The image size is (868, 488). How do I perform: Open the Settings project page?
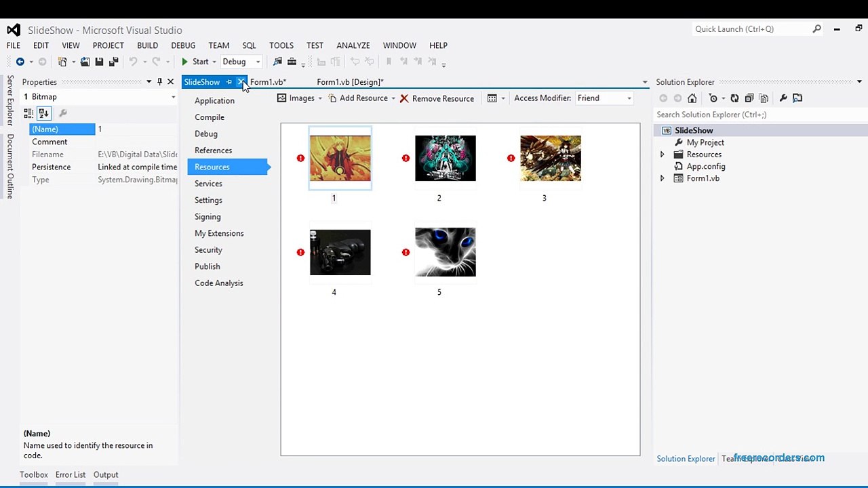(x=208, y=200)
